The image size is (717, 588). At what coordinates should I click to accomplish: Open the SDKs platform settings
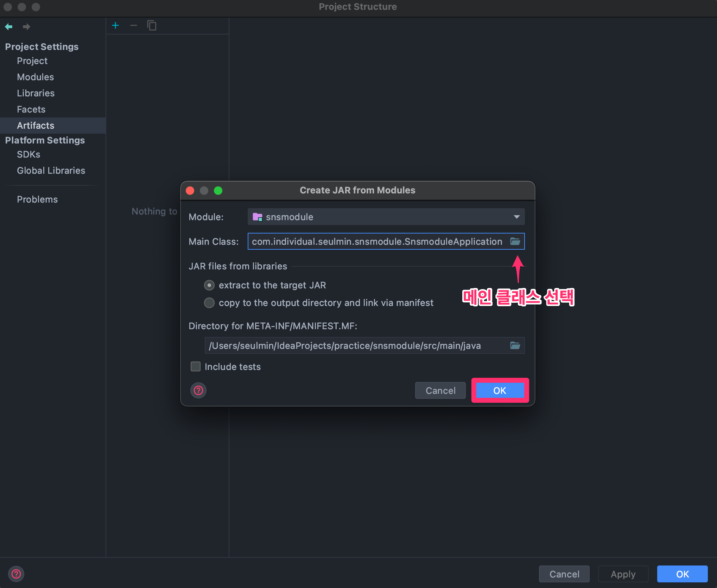[28, 154]
